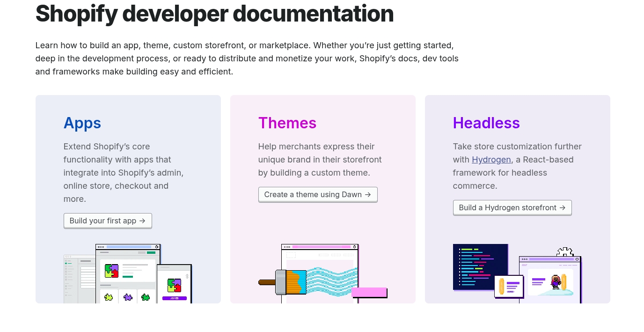The width and height of the screenshot is (644, 332).
Task: Click the character avatar in Headless illustration
Action: pos(556,282)
